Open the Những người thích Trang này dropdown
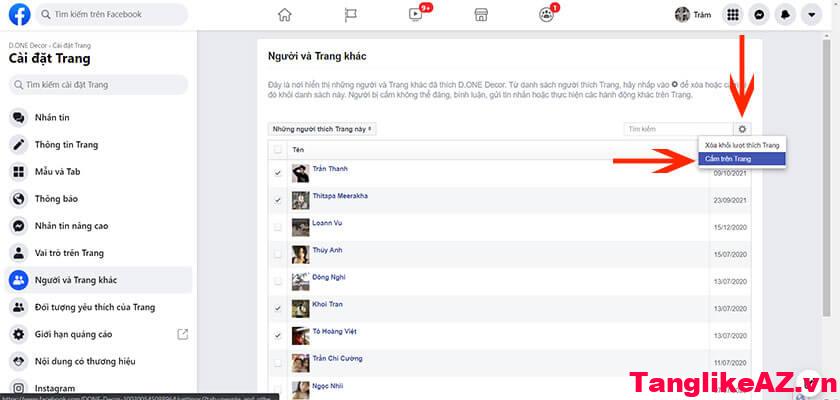Image resolution: width=840 pixels, height=400 pixels. (x=323, y=129)
